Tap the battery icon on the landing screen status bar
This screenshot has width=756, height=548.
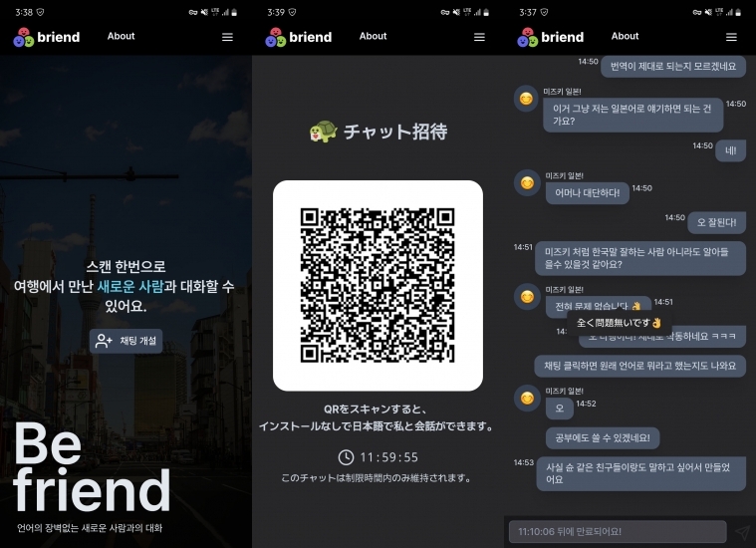pyautogui.click(x=234, y=13)
